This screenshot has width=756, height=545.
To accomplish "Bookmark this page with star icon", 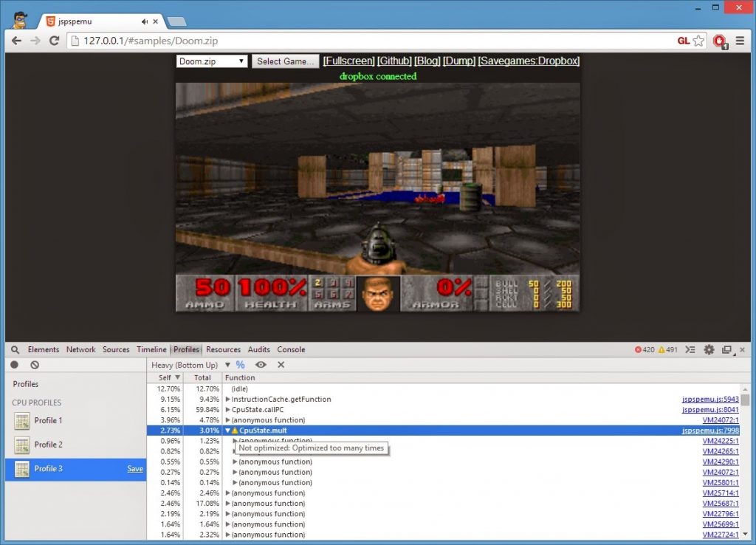I will (x=698, y=41).
